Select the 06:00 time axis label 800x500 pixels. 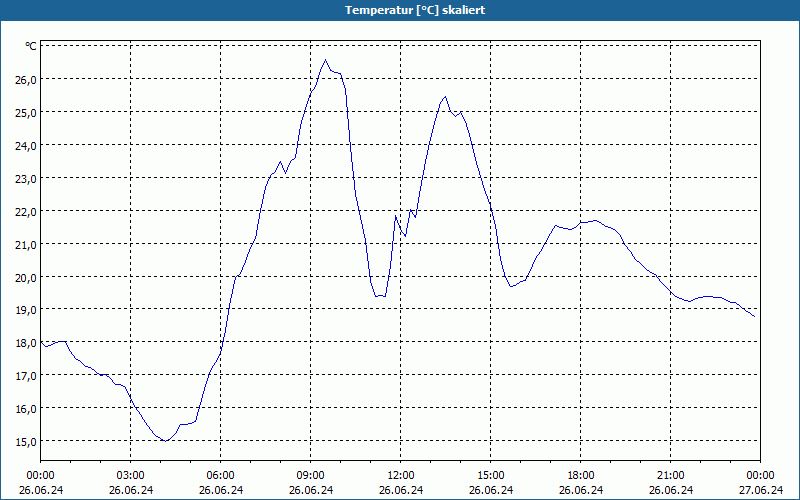(x=220, y=476)
